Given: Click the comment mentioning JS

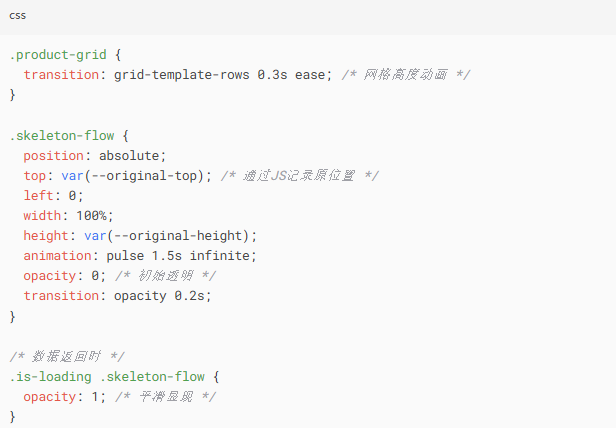Looking at the screenshot, I should click(300, 176).
